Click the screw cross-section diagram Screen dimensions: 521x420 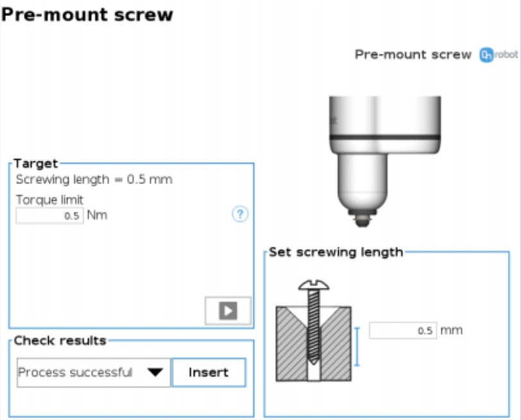(x=313, y=331)
